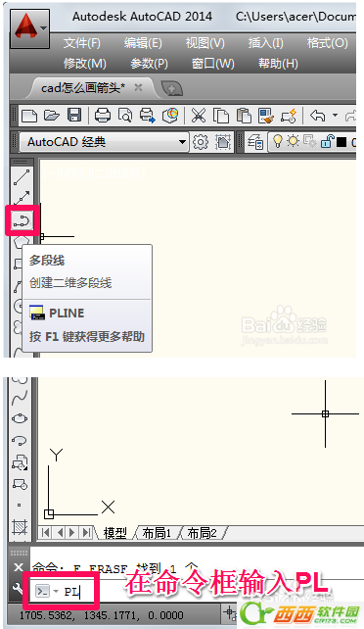Image resolution: width=364 pixels, height=629 pixels.
Task: Click the workspace settings gear button
Action: 201,142
